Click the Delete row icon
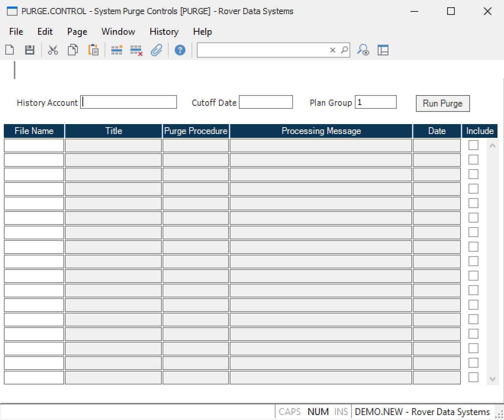The image size is (504, 420). 136,50
